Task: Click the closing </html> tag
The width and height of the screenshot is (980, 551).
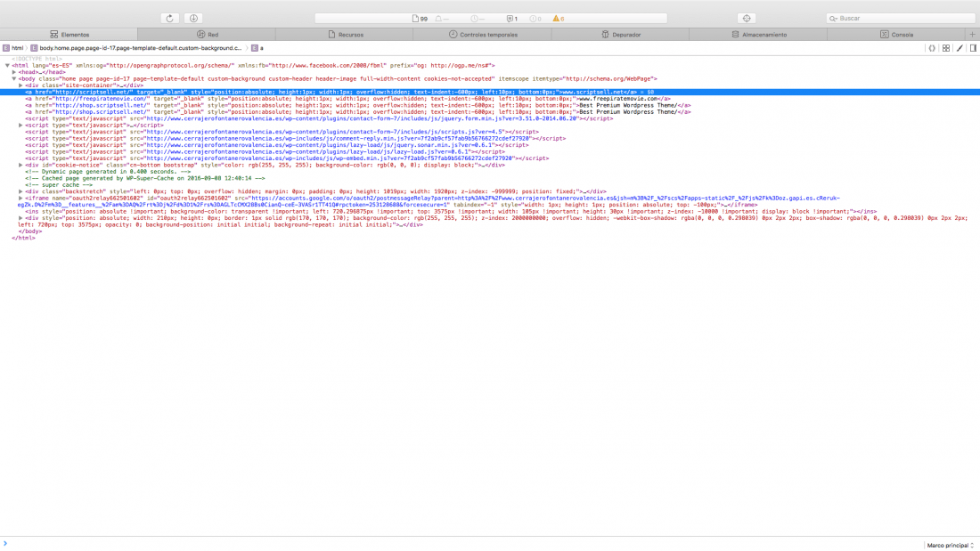Action: pos(23,238)
